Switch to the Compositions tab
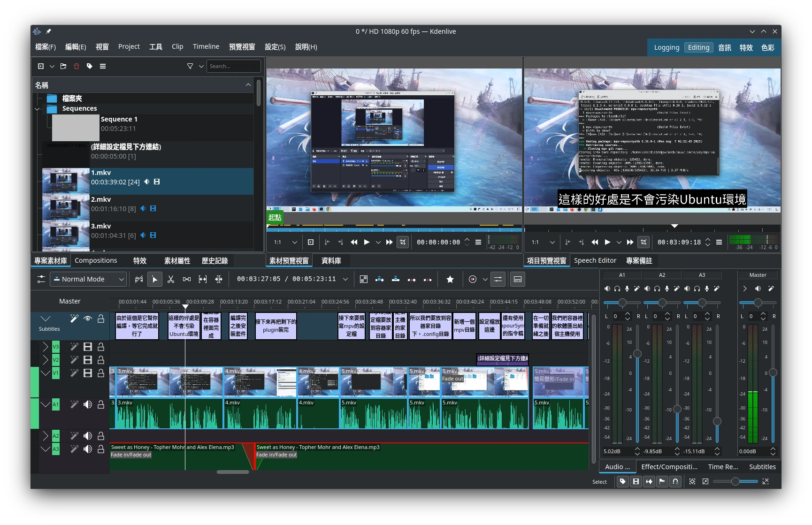Viewport: 812px width, 525px height. pyautogui.click(x=96, y=260)
